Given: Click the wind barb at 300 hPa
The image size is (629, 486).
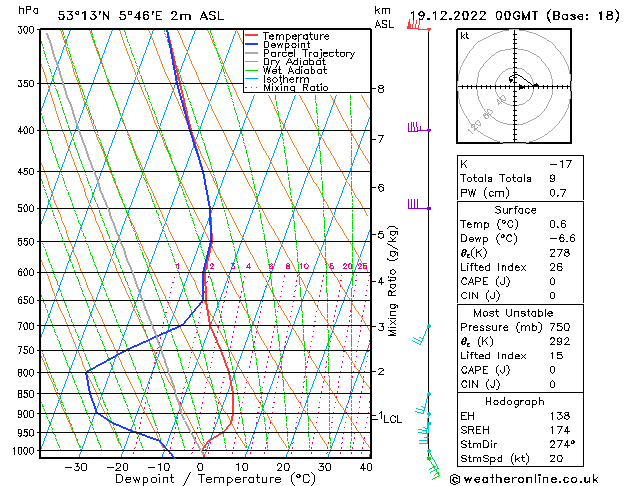Looking at the screenshot, I should tap(418, 26).
